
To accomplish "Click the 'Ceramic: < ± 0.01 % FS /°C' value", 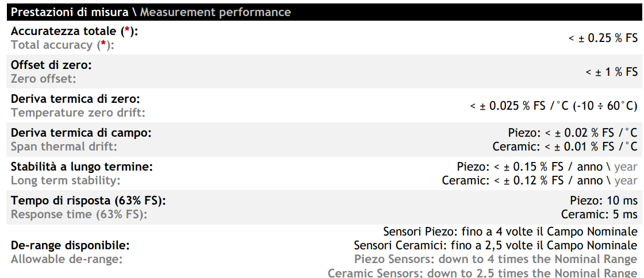I will pyautogui.click(x=565, y=146).
